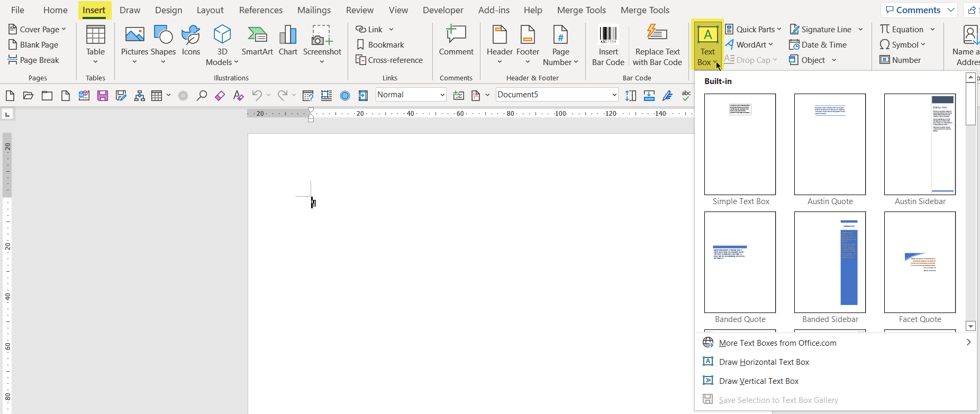Click the org chart icon in quick toolbar

(x=140, y=96)
